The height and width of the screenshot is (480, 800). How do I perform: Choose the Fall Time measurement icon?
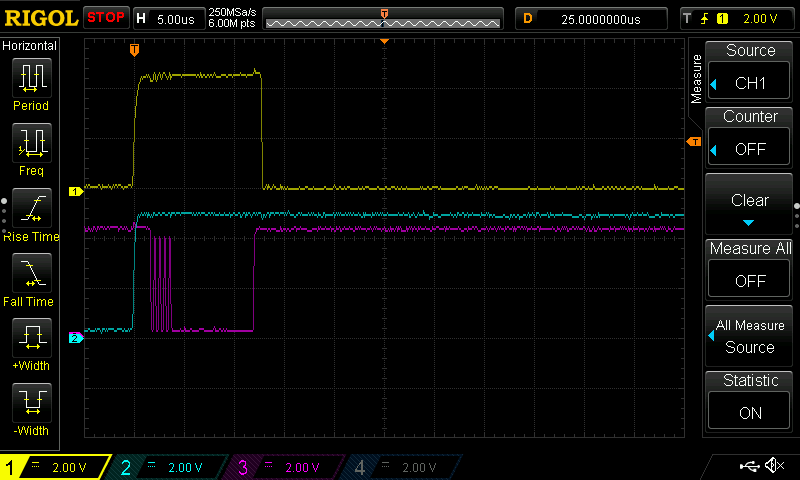(x=31, y=274)
